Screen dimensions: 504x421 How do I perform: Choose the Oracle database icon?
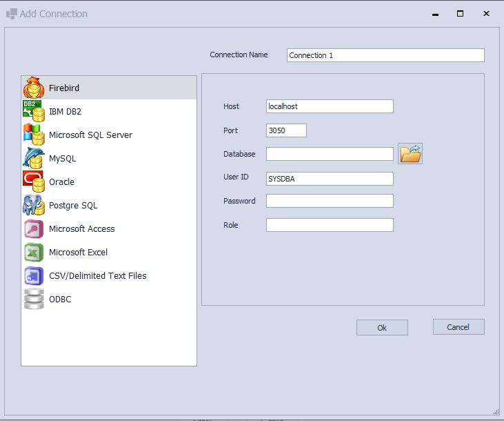click(34, 182)
